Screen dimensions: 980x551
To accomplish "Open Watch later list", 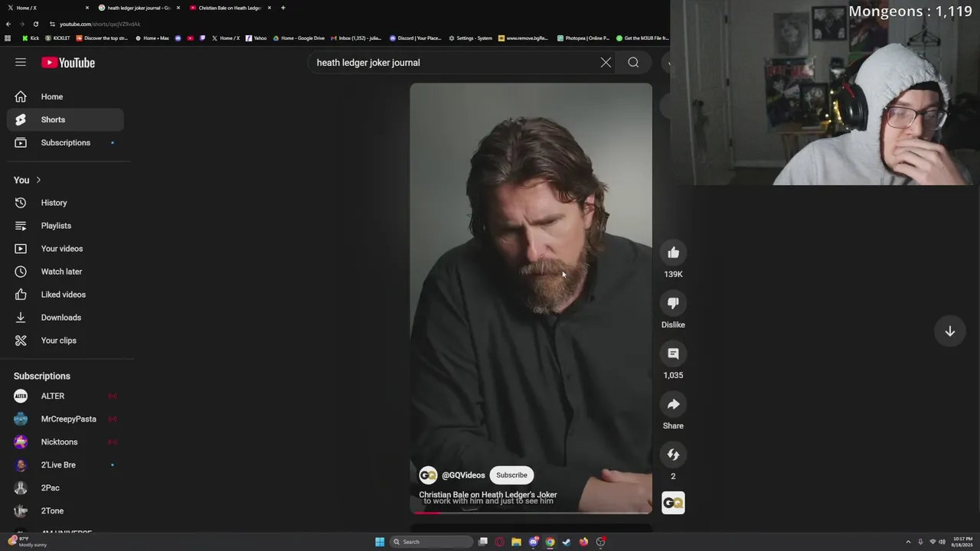I will [x=66, y=272].
